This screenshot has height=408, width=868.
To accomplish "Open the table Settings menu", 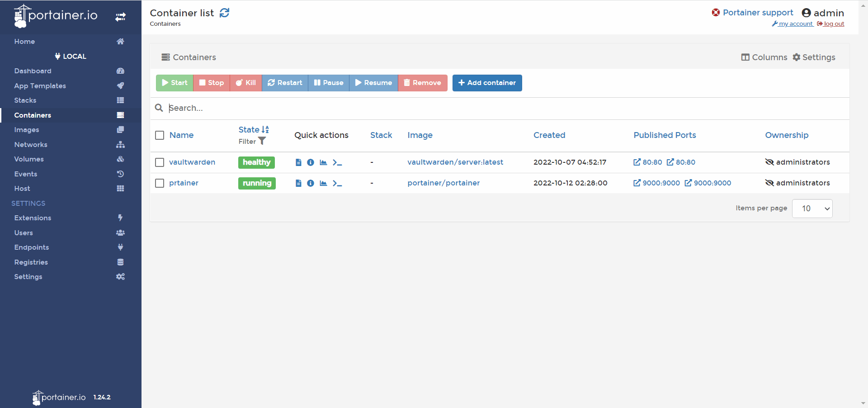I will point(814,57).
